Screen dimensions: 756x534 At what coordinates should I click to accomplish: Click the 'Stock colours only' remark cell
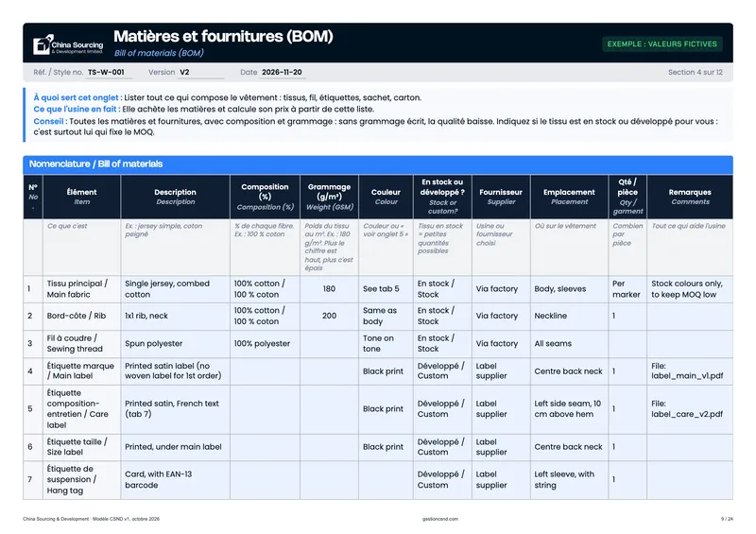click(690, 289)
